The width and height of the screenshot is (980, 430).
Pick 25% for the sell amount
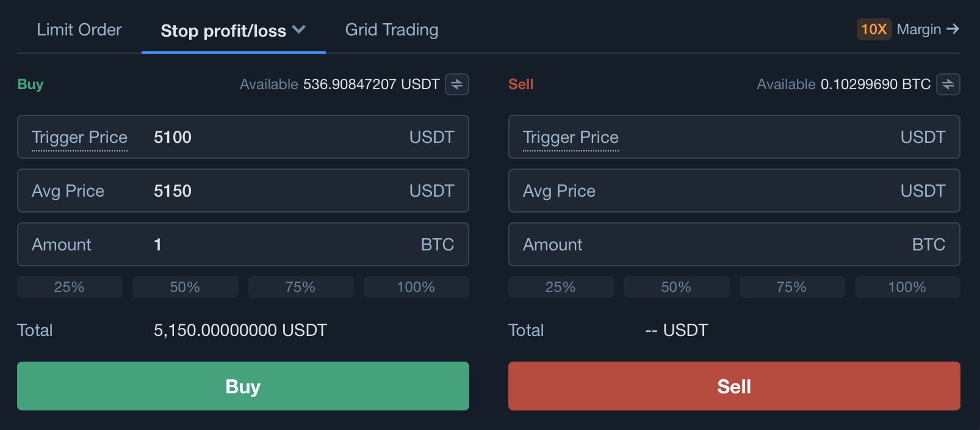(560, 287)
